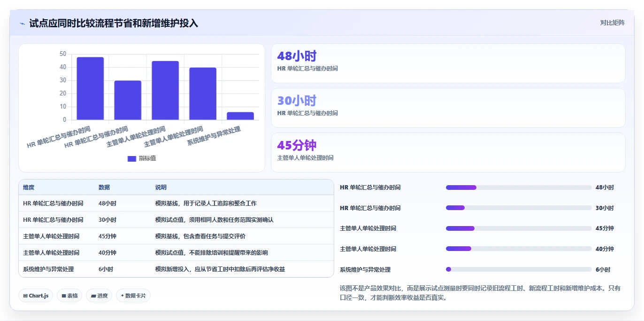Viewport: 644px width, 321px height.
Task: Click the shortest chart bar for 系统维护与异常处理
Action: [x=240, y=116]
